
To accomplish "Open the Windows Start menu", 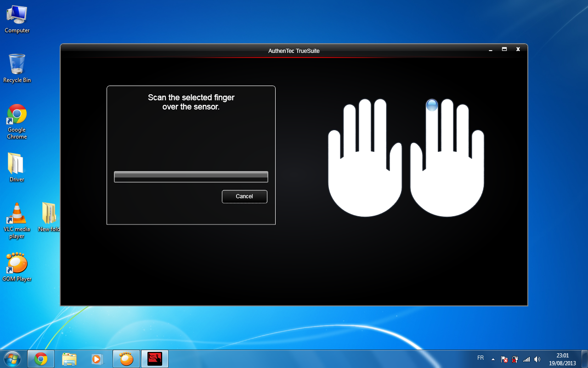I will coord(12,358).
